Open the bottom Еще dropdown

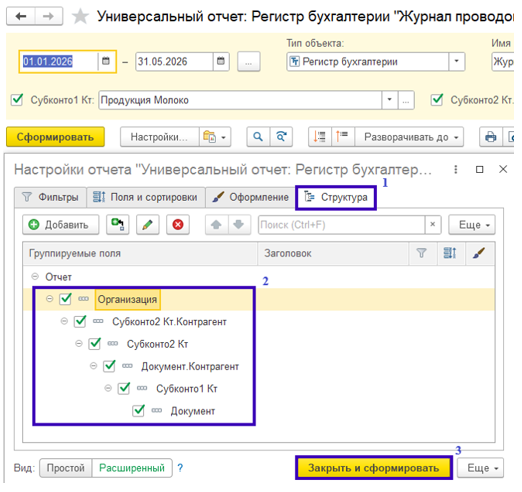click(480, 468)
